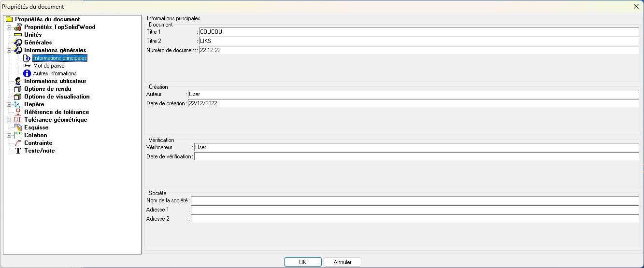This screenshot has height=268, width=644.
Task: Click the Texte/note T icon
Action: pyautogui.click(x=18, y=151)
